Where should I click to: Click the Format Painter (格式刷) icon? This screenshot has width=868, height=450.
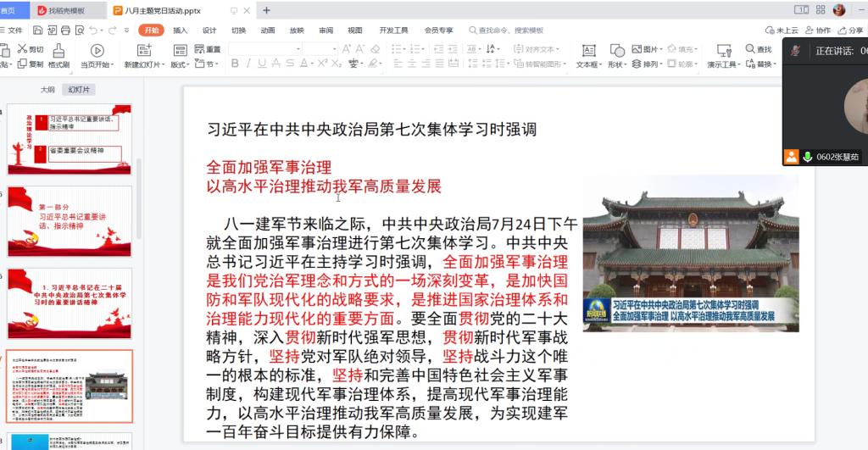58,50
